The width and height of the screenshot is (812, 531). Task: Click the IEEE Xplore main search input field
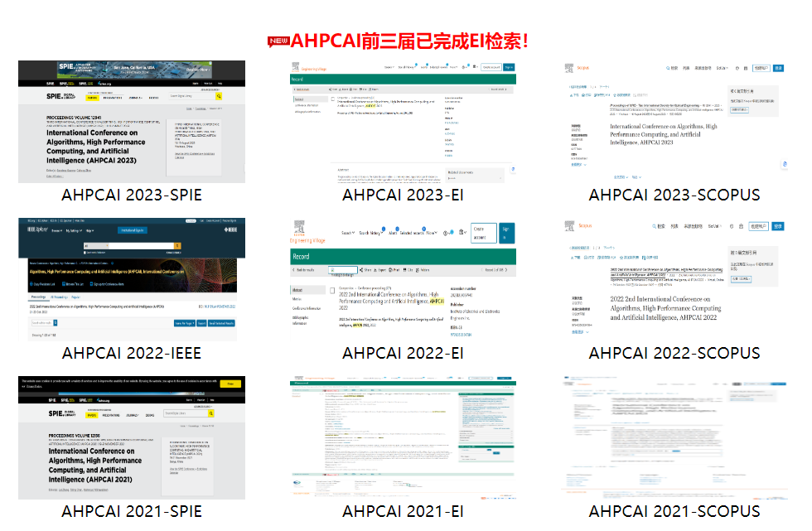[142, 246]
